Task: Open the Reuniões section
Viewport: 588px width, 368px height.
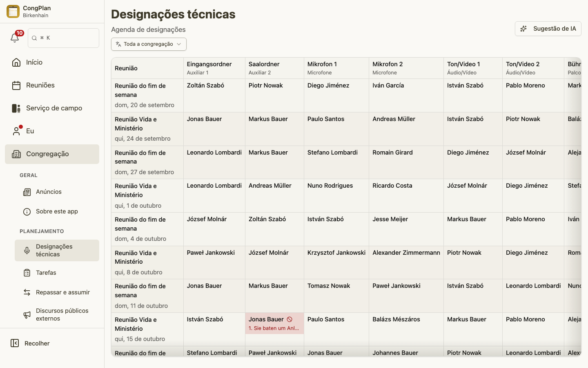Action: pyautogui.click(x=52, y=85)
